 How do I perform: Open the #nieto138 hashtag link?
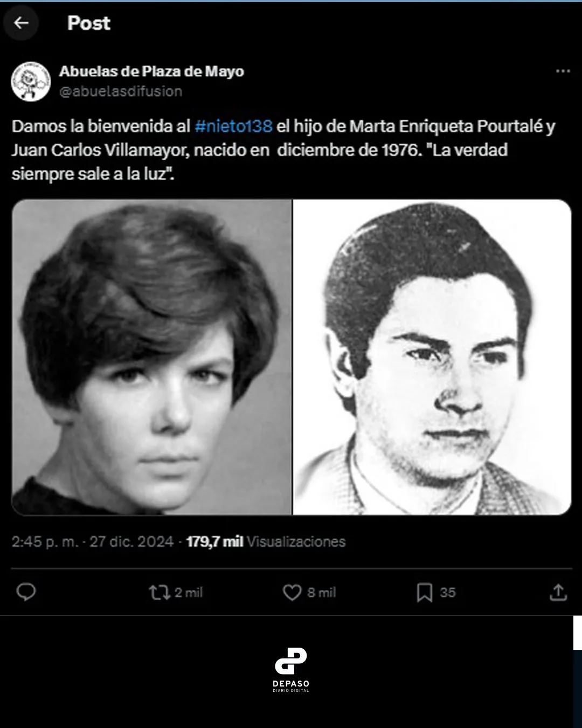233,126
